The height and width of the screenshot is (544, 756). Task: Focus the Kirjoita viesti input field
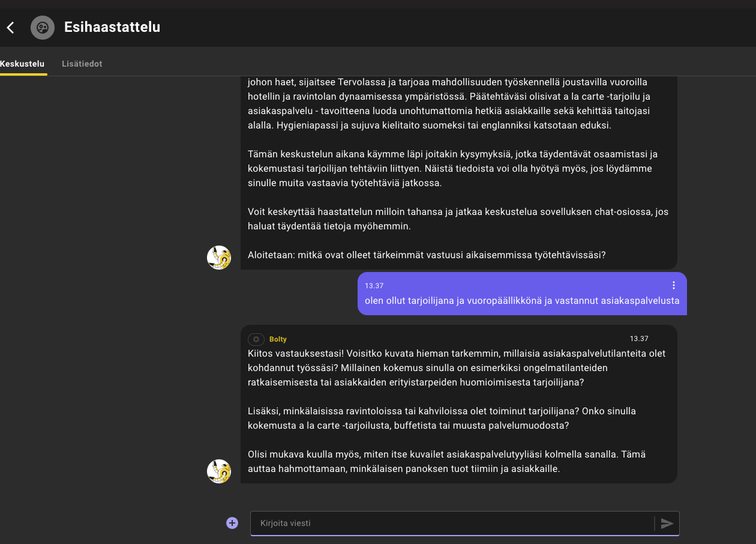click(x=450, y=523)
